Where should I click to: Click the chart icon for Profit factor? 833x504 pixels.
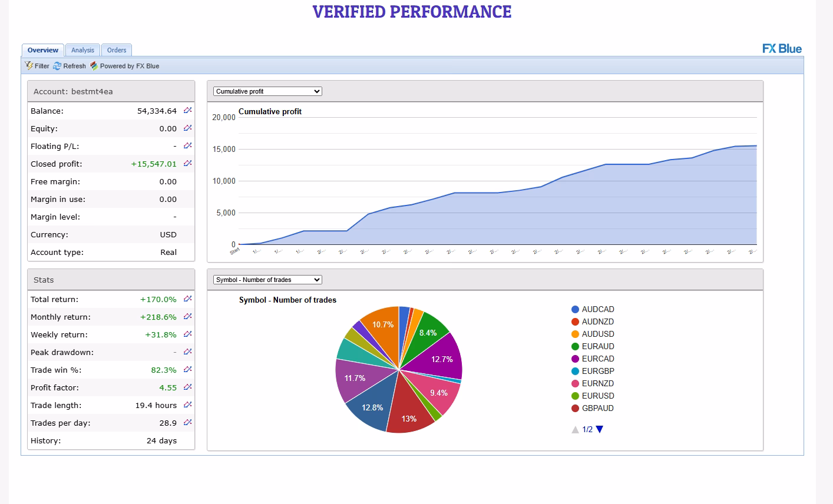187,387
